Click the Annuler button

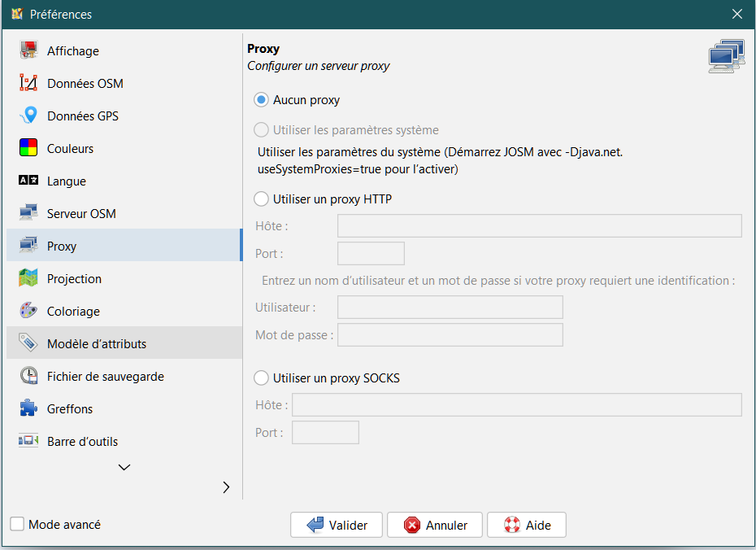point(435,525)
